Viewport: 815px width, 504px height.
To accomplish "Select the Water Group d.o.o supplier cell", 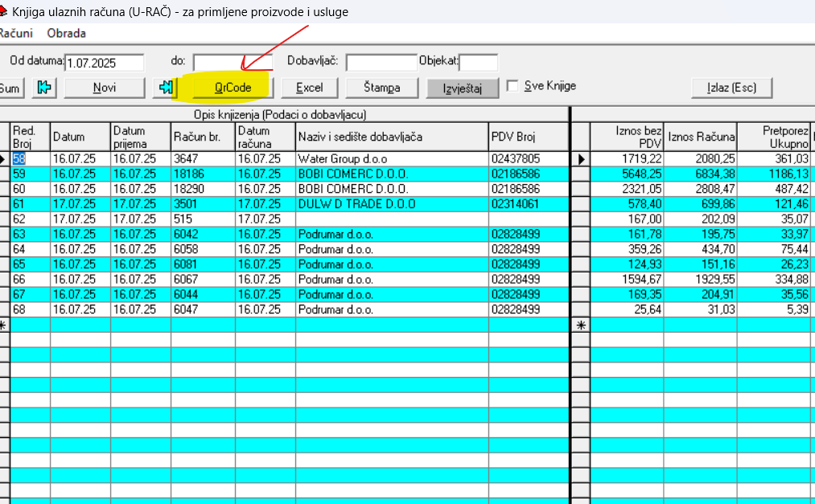I will [392, 159].
